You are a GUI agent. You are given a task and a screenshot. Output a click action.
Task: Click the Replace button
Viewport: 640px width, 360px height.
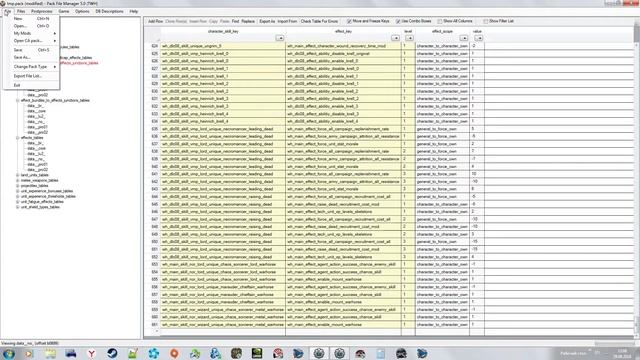tap(248, 21)
